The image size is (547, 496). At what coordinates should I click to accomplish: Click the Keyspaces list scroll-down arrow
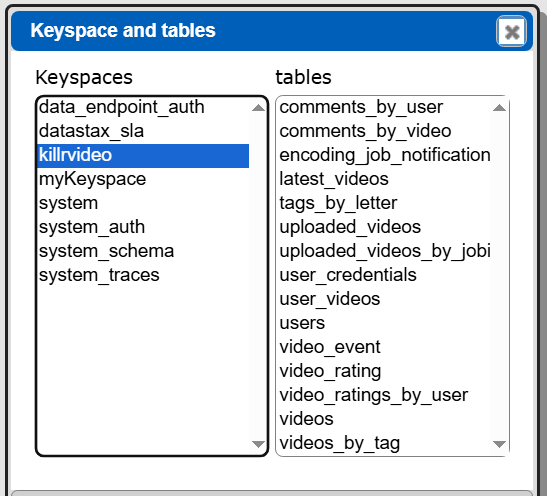(258, 444)
